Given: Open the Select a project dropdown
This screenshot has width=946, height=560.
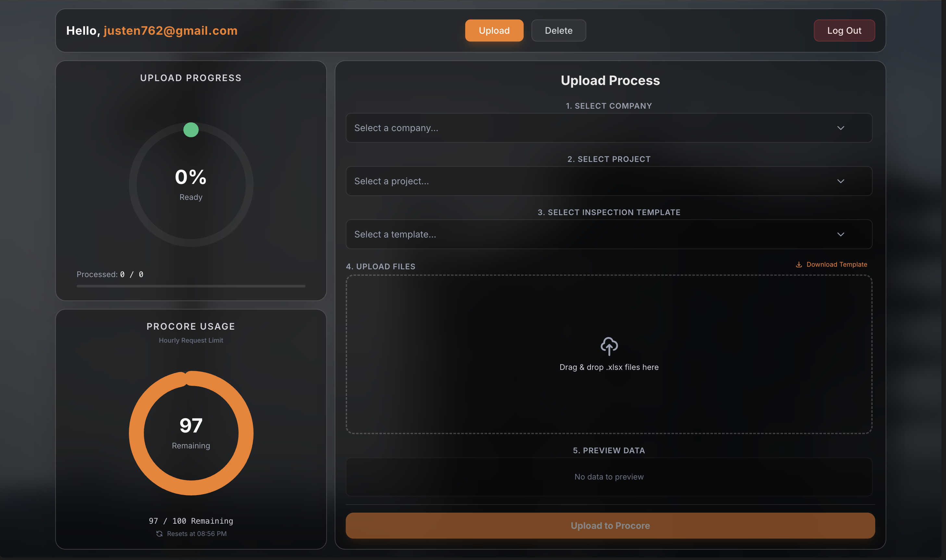Looking at the screenshot, I should 609,181.
